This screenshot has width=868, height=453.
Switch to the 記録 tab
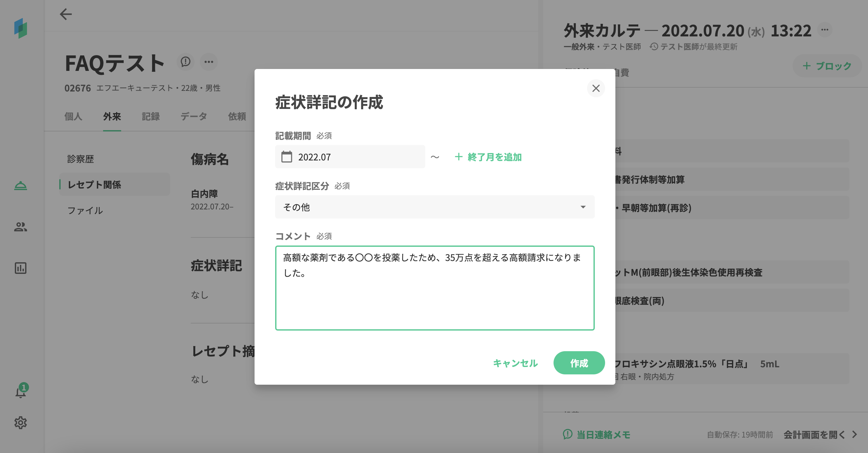tap(150, 116)
